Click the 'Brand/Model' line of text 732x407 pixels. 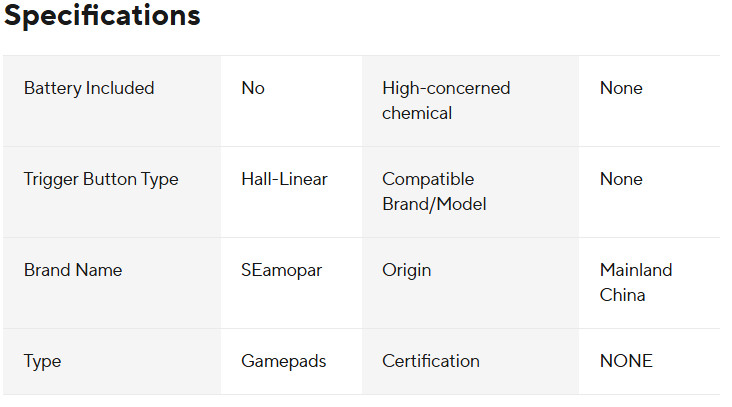coord(428,204)
